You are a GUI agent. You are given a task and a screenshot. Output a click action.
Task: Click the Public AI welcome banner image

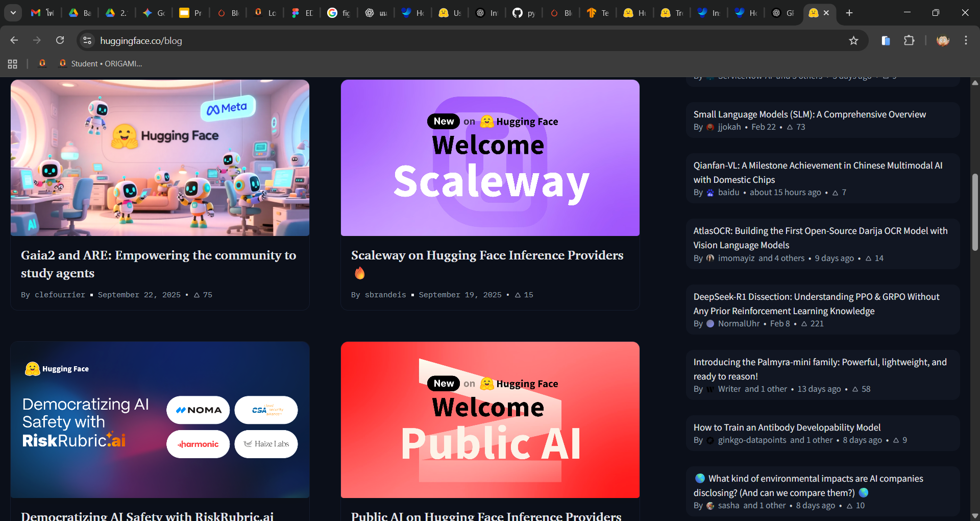tap(490, 420)
